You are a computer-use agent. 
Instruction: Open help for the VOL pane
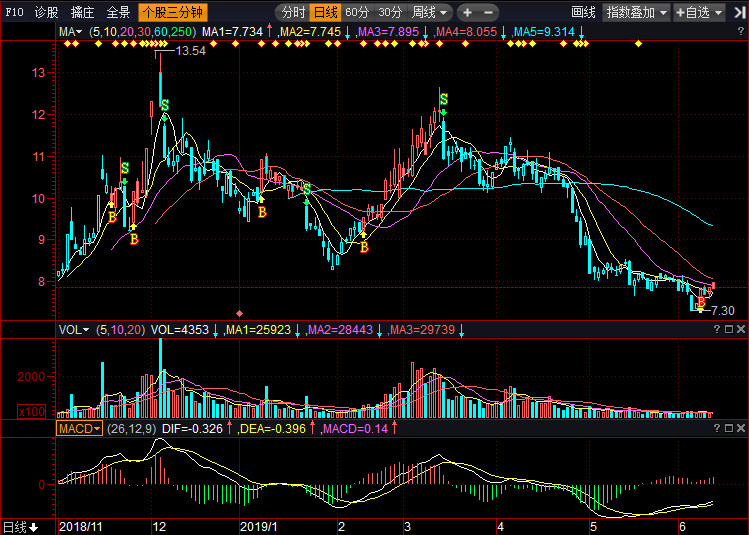coord(717,329)
